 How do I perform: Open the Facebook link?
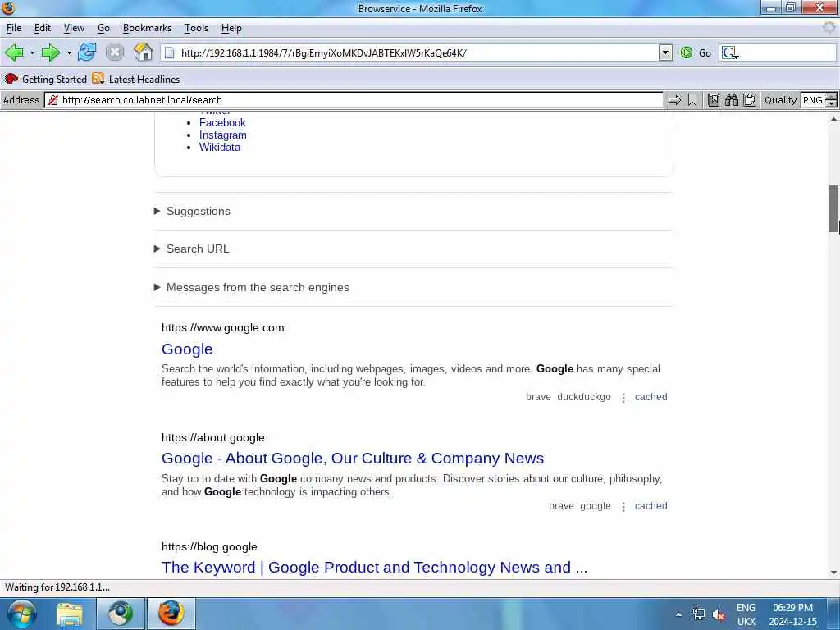(222, 123)
